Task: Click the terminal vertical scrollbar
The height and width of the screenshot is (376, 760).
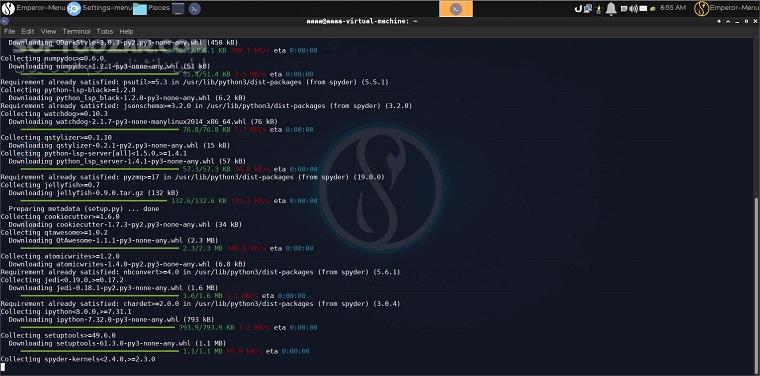Action: coord(757,285)
